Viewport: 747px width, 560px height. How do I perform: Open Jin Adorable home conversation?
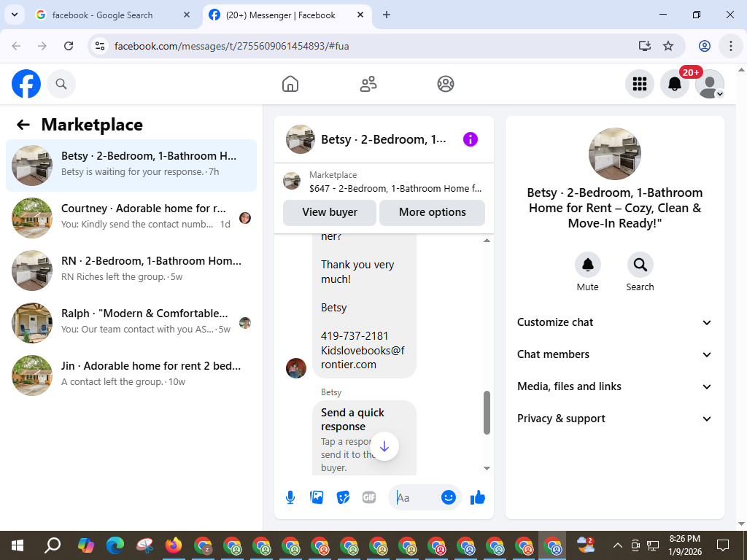(x=131, y=375)
